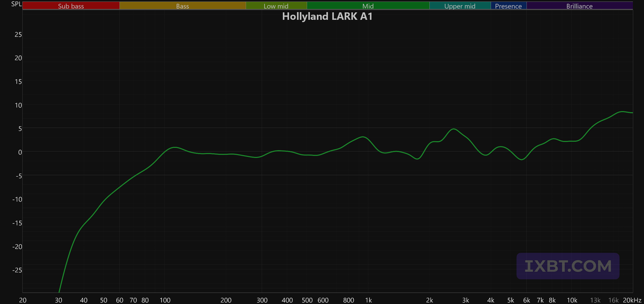Click the 13k frequency tick label
The image size is (644, 304).
pos(595,300)
